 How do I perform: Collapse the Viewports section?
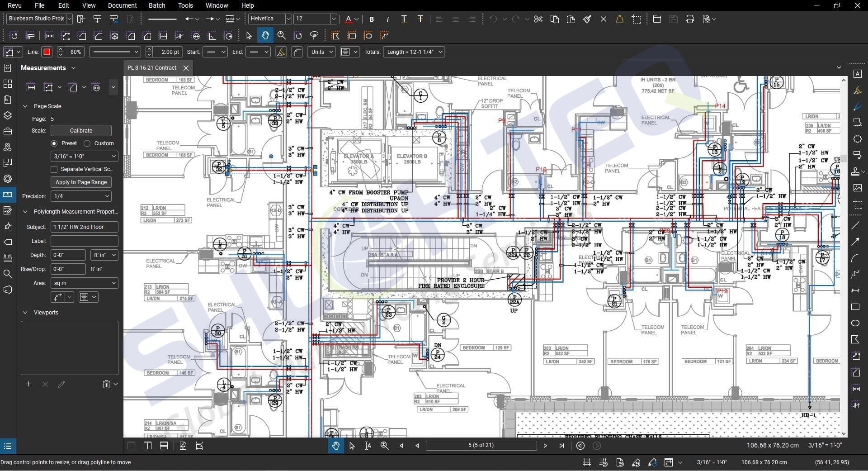click(x=25, y=313)
